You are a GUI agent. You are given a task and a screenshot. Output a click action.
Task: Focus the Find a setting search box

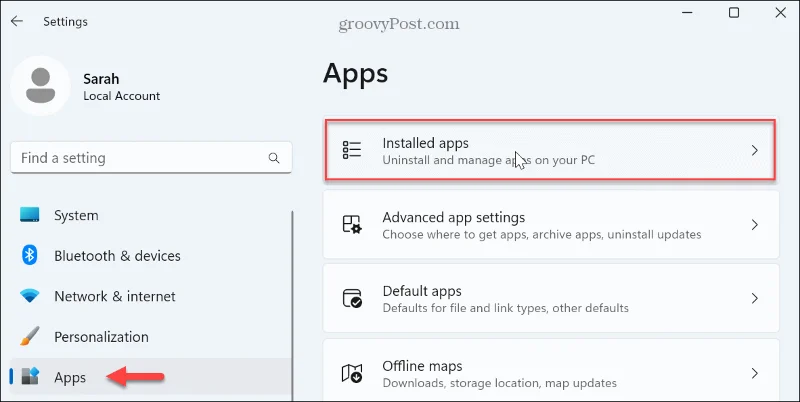pos(151,158)
